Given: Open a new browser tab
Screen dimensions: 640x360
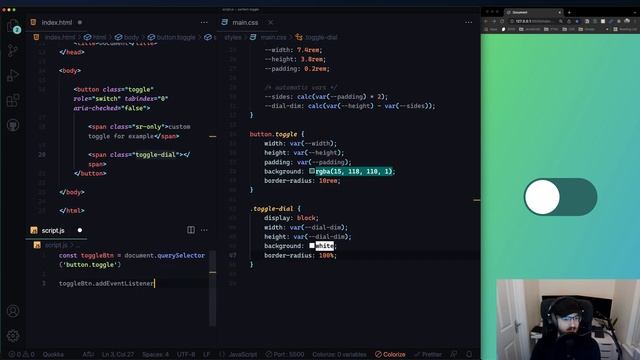Looking at the screenshot, I should (x=569, y=12).
